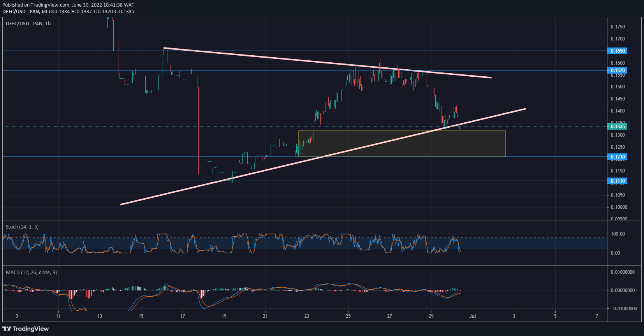Image resolution: width=644 pixels, height=336 pixels.
Task: Click date 17 on time axis
Action: pos(183,316)
